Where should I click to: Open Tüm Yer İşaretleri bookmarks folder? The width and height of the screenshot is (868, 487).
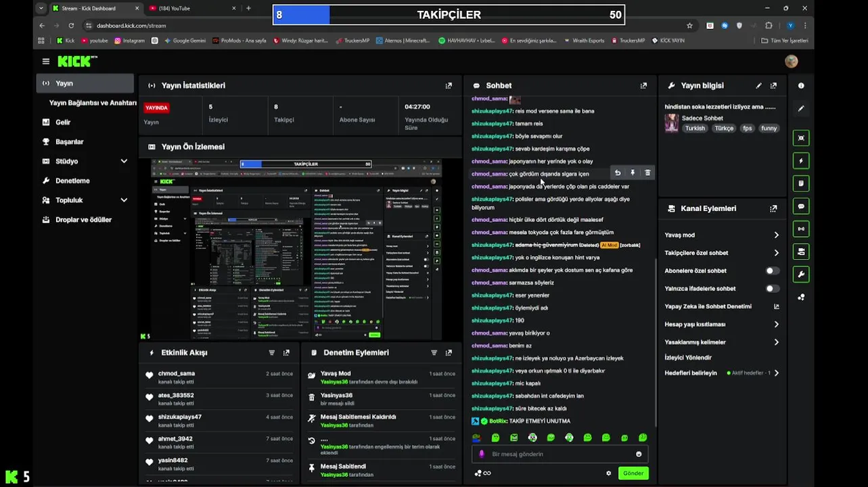coord(785,41)
